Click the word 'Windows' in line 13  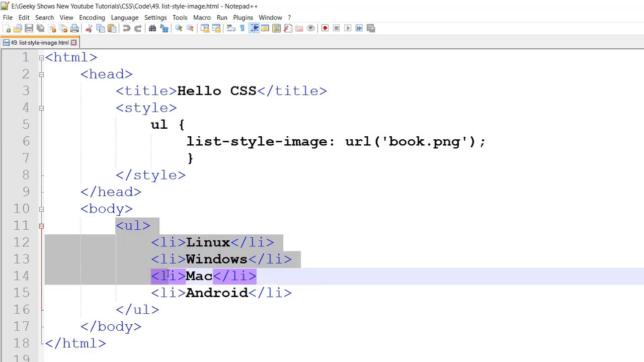coord(216,259)
